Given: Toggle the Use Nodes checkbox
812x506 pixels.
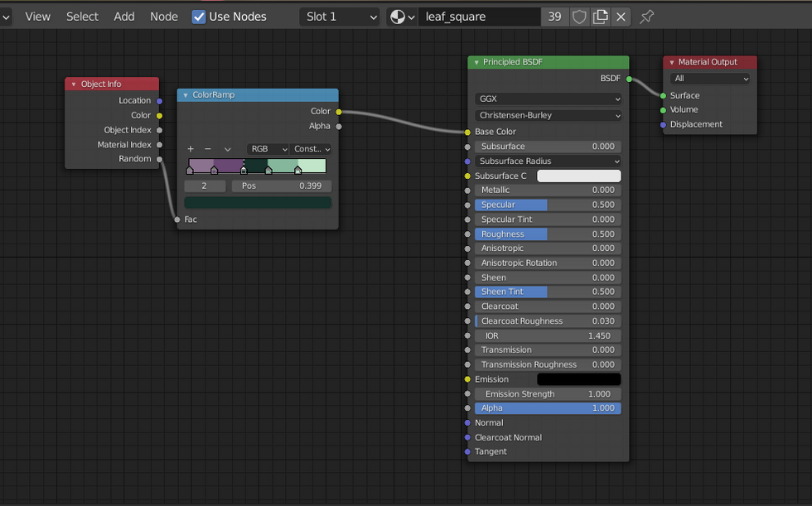Looking at the screenshot, I should pyautogui.click(x=199, y=17).
